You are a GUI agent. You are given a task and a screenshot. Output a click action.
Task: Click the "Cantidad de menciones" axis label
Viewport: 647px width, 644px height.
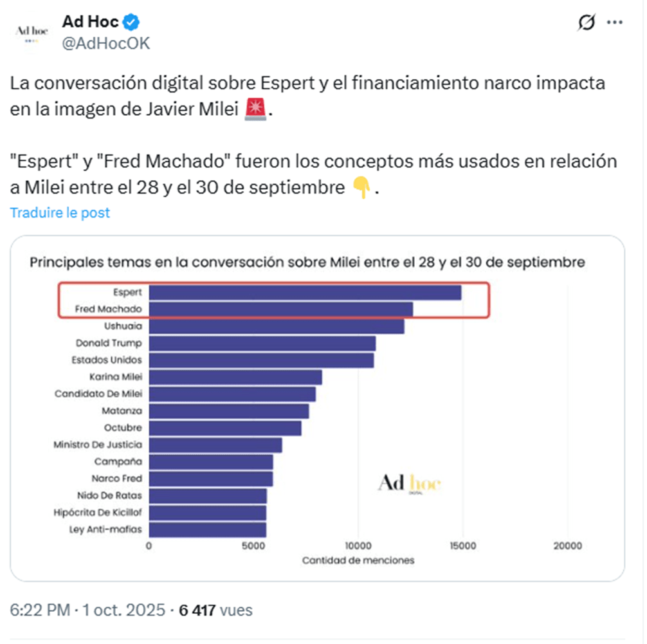click(x=358, y=560)
